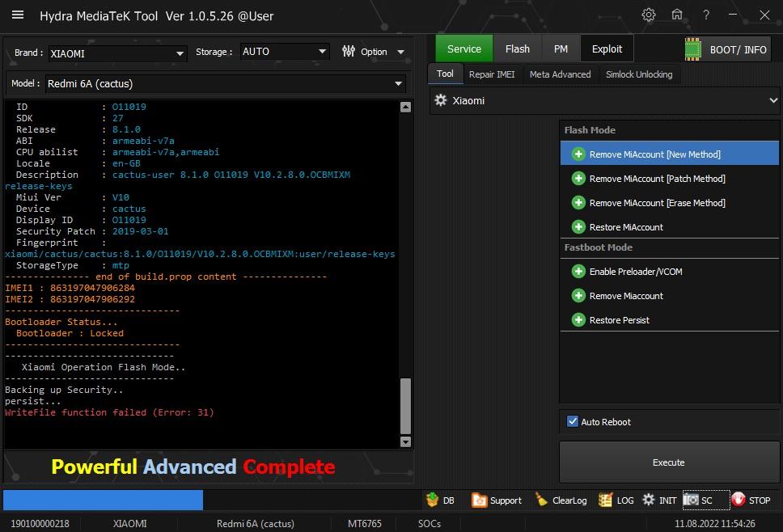The image size is (783, 532).
Task: Expand the Model Redmi 6A dropdown
Action: (398, 83)
